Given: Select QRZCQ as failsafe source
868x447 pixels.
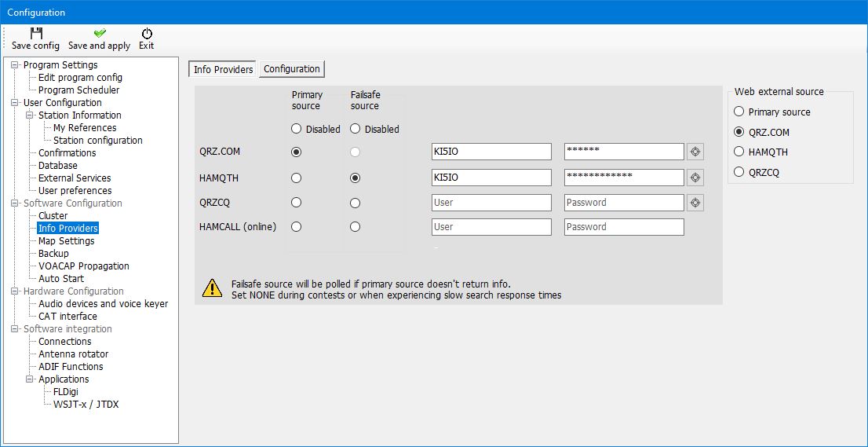Looking at the screenshot, I should (356, 203).
